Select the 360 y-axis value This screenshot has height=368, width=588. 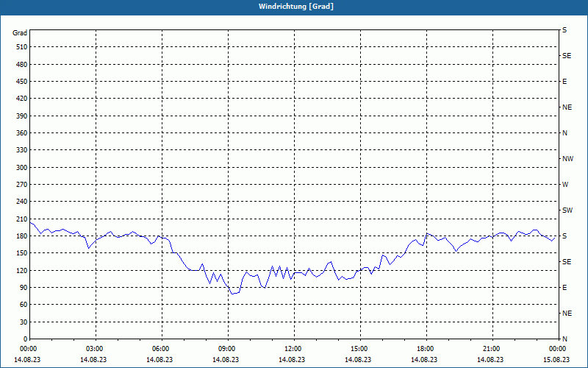[x=22, y=133]
